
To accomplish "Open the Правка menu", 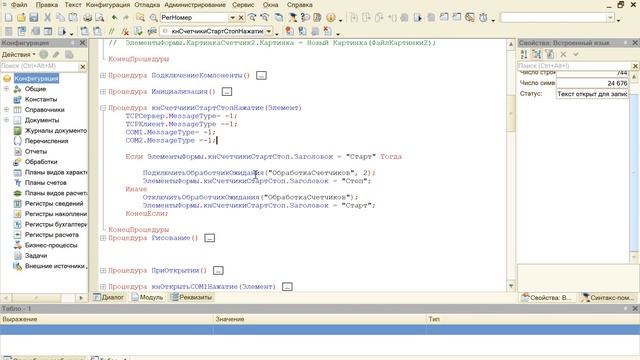I will pos(47,5).
